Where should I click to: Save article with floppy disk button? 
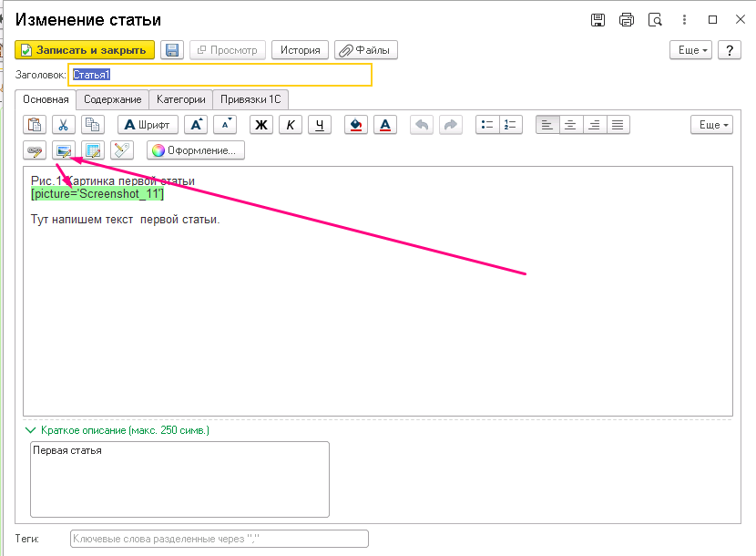(x=172, y=50)
